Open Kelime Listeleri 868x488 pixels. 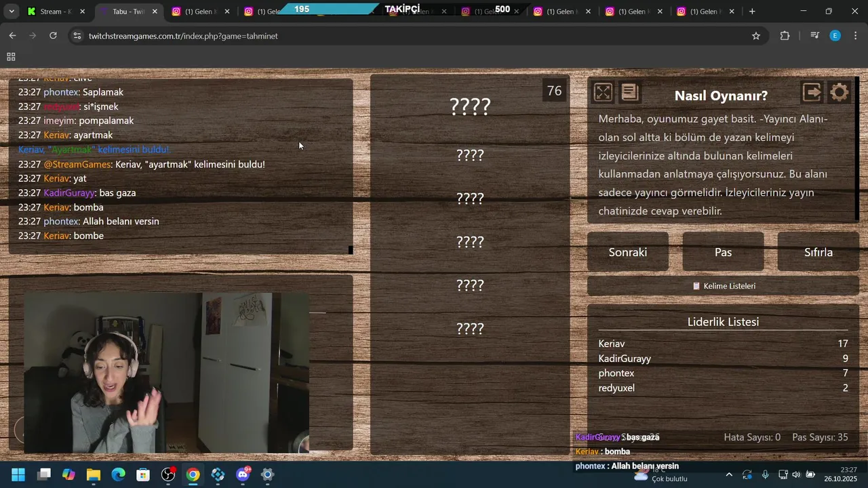pos(723,286)
